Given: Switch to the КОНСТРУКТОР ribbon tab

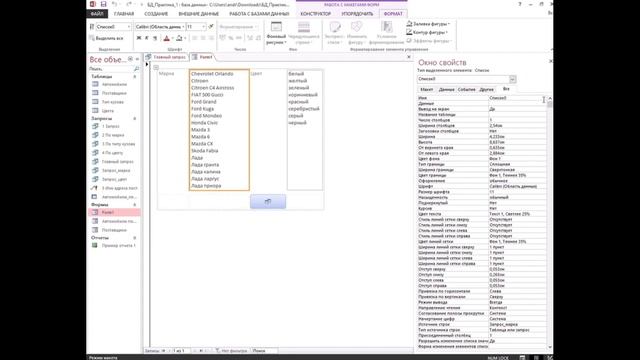Looking at the screenshot, I should tap(316, 14).
